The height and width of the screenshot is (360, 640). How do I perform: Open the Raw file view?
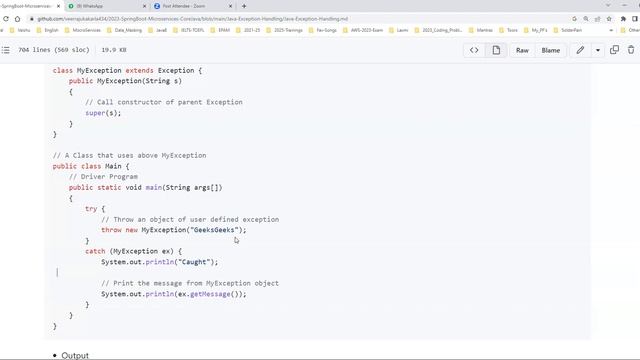click(522, 50)
